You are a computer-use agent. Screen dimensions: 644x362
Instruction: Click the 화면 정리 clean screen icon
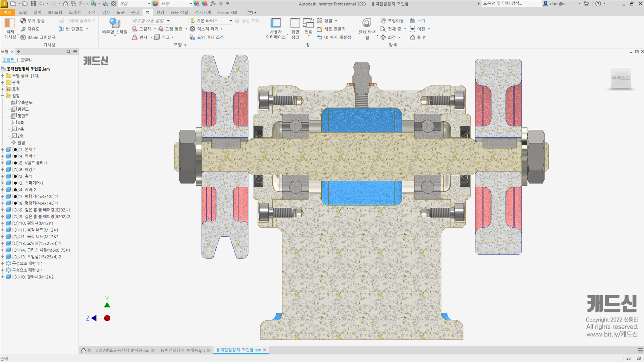pyautogui.click(x=295, y=23)
